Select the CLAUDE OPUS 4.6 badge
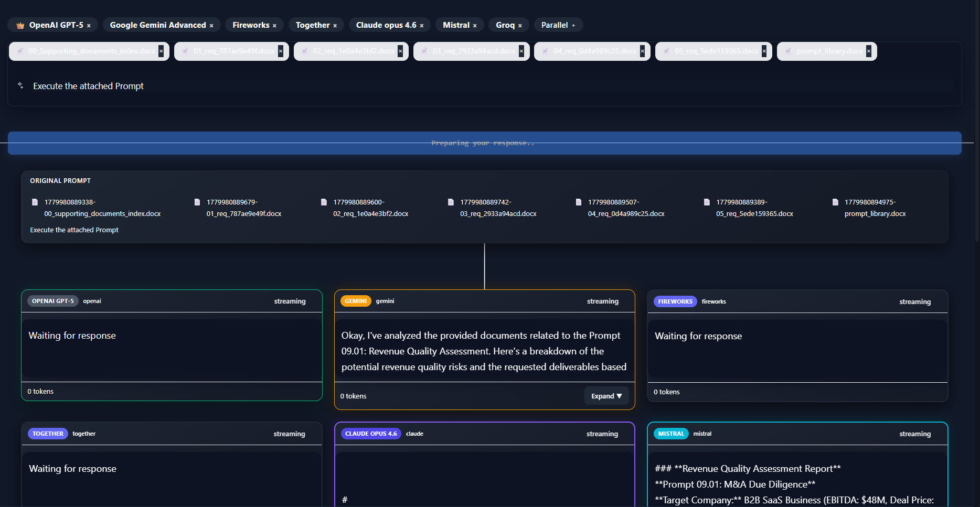The image size is (980, 507). coord(371,434)
